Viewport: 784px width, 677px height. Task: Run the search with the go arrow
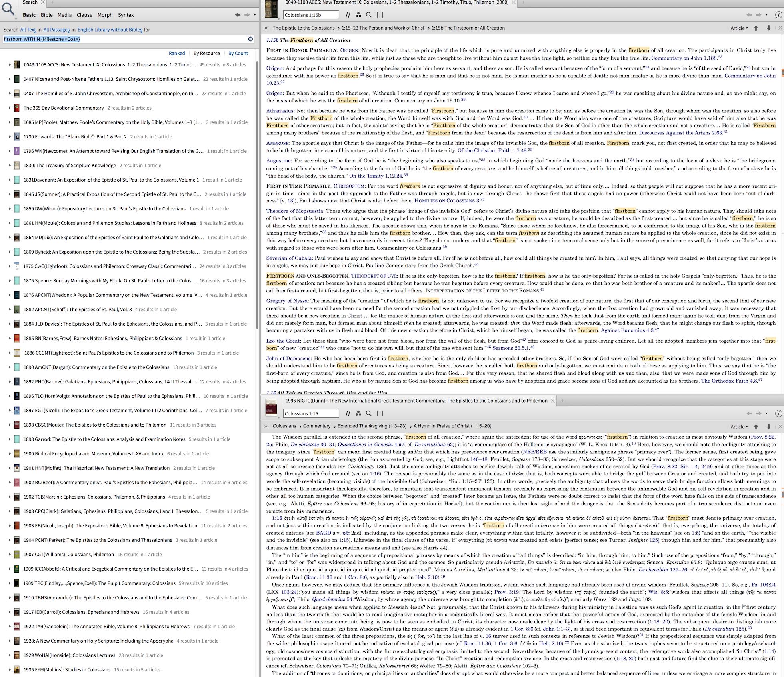[250, 39]
